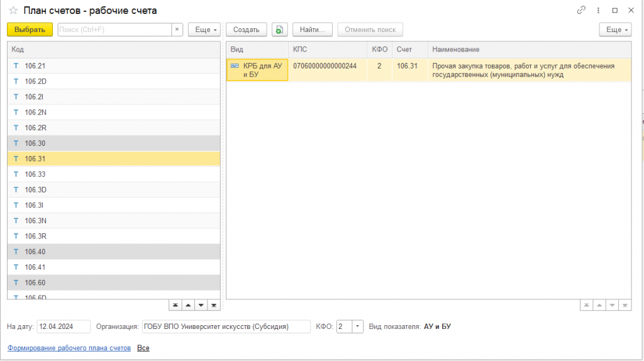Open left panel Еще dropdown menu
This screenshot has width=644, height=361.
204,30
